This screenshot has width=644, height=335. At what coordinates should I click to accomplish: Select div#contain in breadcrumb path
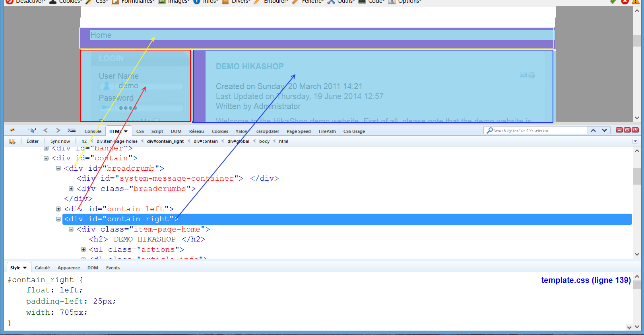click(x=206, y=141)
